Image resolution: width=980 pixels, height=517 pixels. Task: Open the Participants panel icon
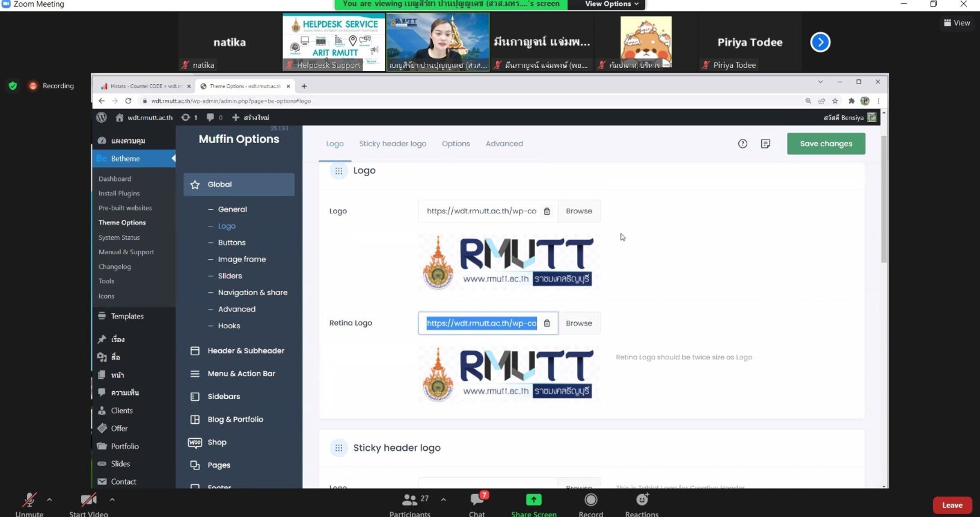[x=410, y=500]
